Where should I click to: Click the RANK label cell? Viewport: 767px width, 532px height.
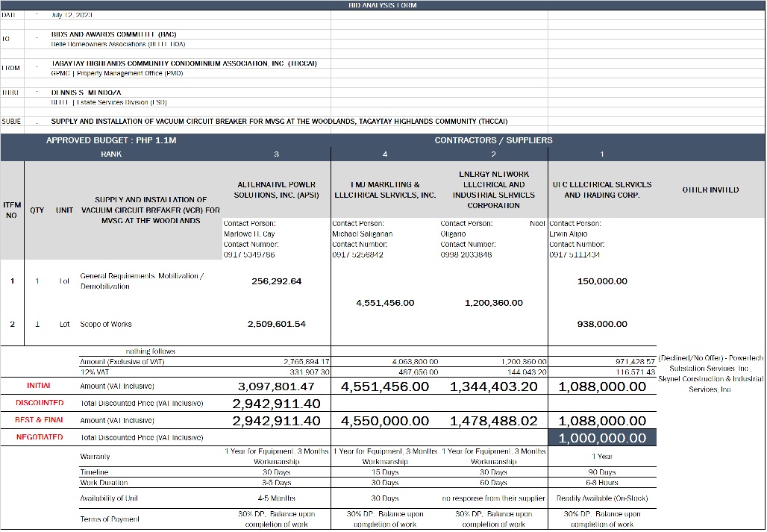tap(111, 154)
